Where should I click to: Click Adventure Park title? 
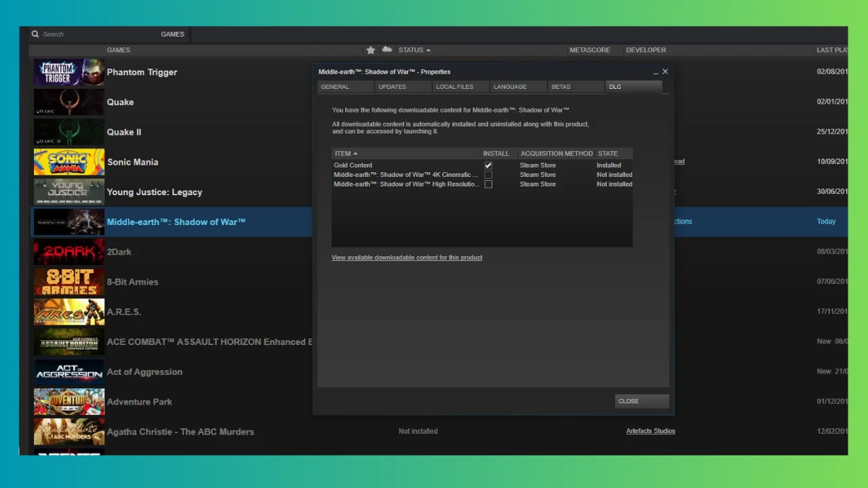[x=140, y=402]
